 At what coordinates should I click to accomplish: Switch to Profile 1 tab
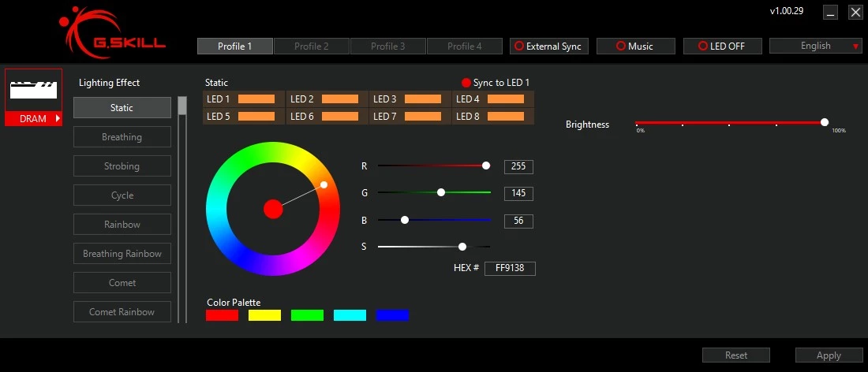point(234,46)
